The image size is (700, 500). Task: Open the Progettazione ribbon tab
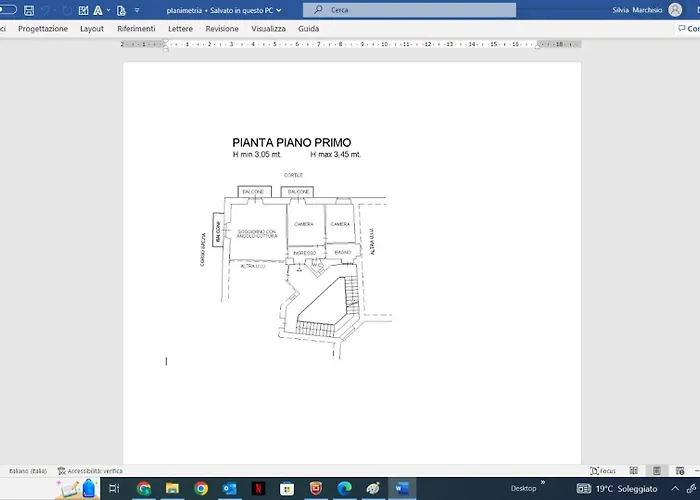(43, 29)
